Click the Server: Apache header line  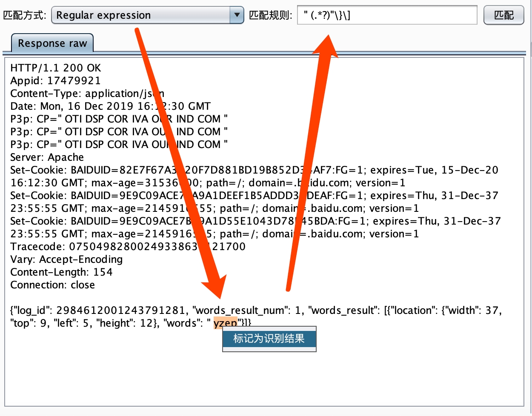[47, 157]
